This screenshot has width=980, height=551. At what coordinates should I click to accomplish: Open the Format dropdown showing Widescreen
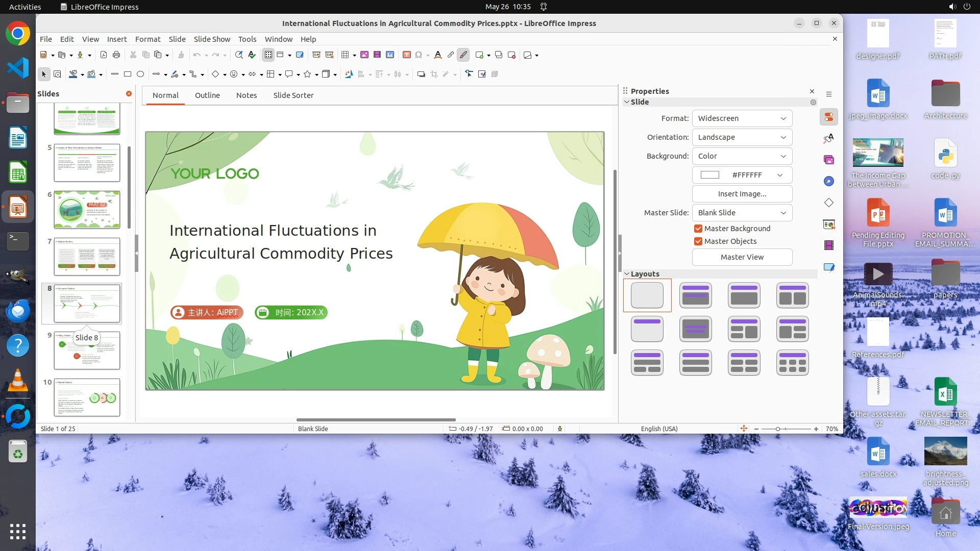pyautogui.click(x=742, y=118)
